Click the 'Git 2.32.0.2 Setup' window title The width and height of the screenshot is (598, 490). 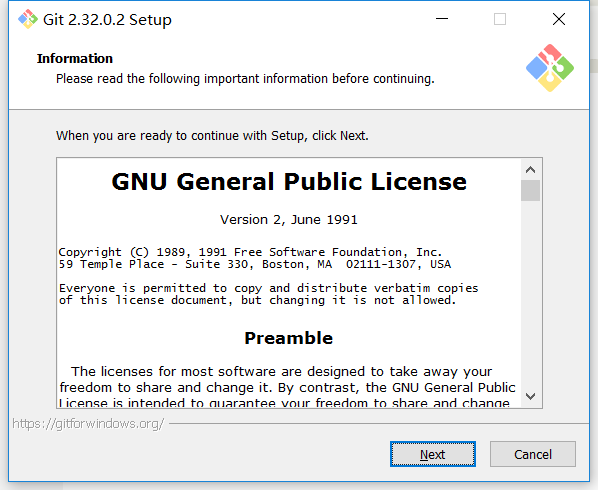(x=107, y=19)
